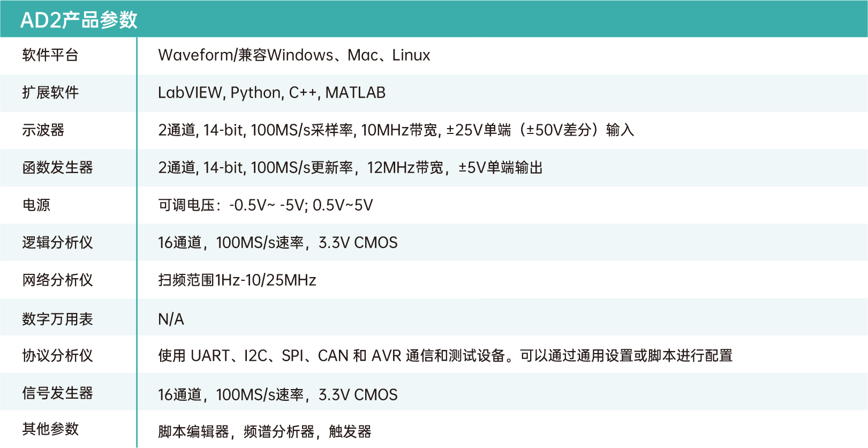Image resolution: width=868 pixels, height=448 pixels.
Task: Click the 12MHz带宽 function generator spec
Action: [405, 168]
